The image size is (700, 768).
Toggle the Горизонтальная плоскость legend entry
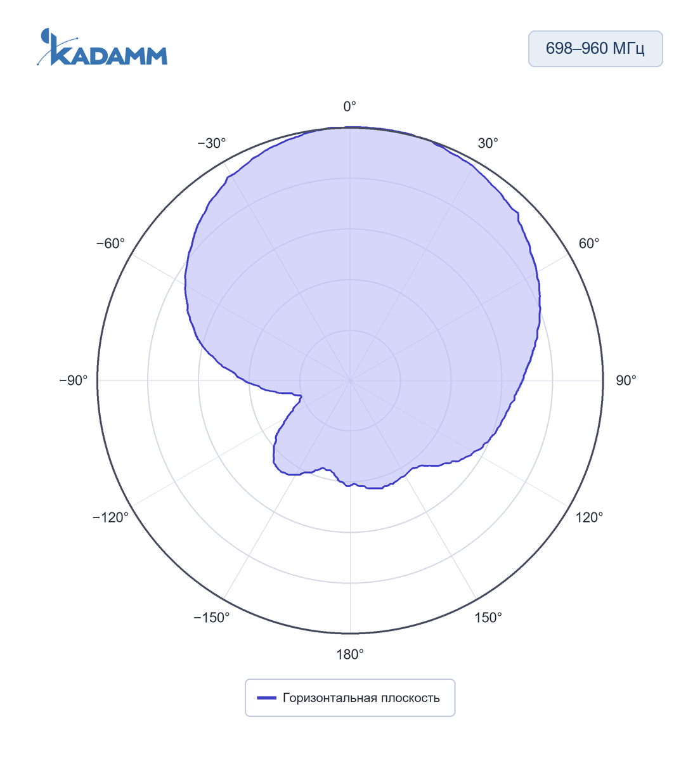(x=349, y=698)
